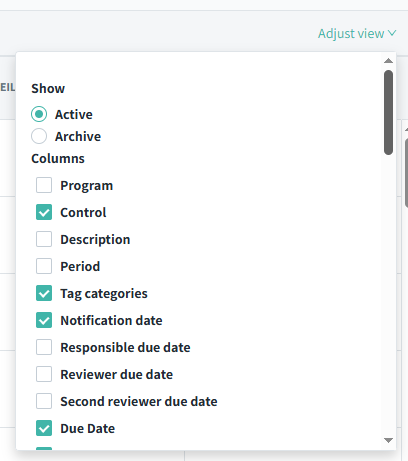The image size is (408, 461).
Task: Click the Second reviewer due date label
Action: [x=139, y=401]
